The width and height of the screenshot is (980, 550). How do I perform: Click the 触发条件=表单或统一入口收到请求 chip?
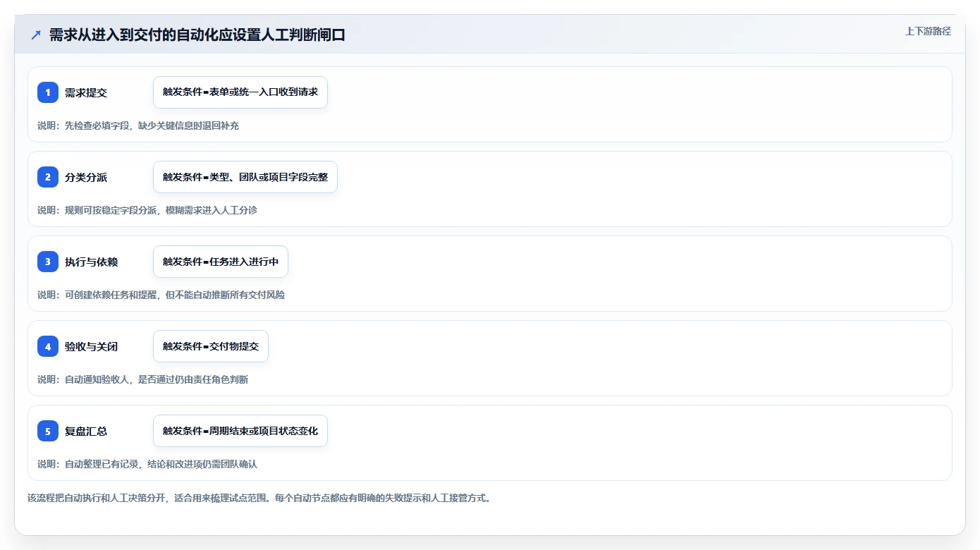240,92
